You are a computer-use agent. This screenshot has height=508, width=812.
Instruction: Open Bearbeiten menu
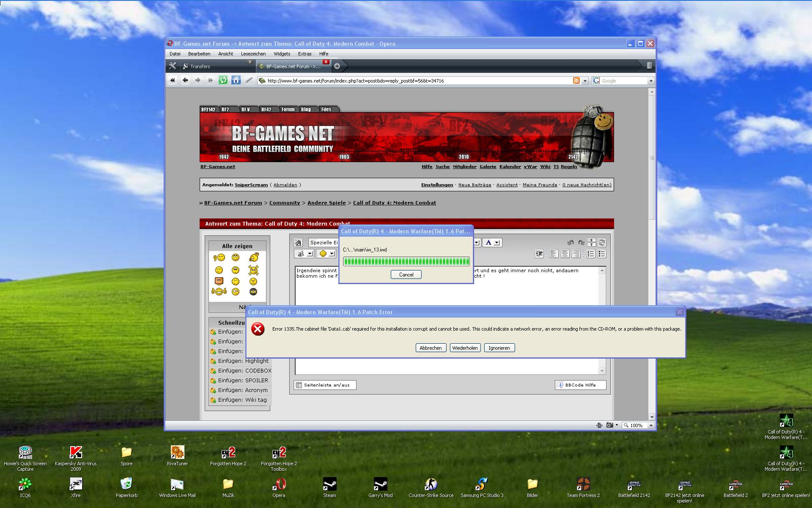tap(199, 54)
